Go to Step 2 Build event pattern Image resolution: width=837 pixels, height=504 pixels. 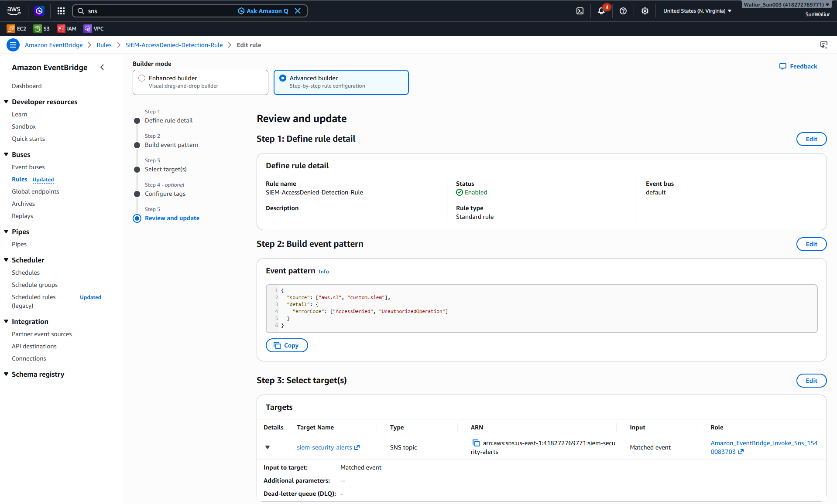click(x=172, y=145)
